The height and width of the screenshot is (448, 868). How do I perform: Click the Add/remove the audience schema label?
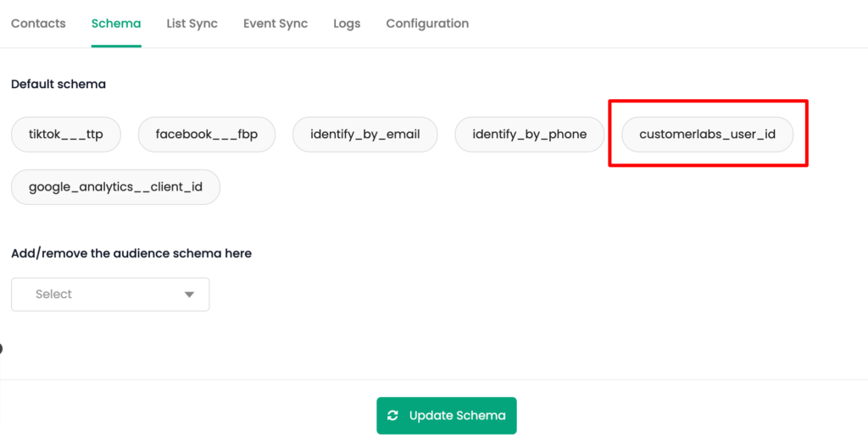131,253
